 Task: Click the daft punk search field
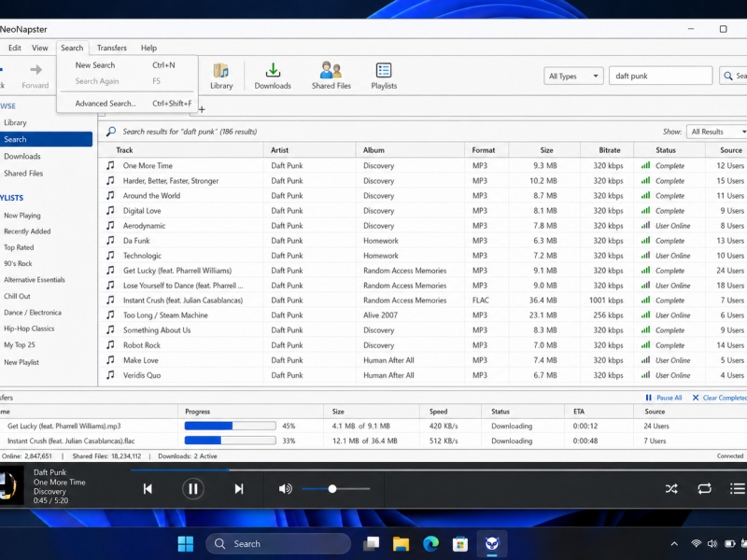(660, 76)
